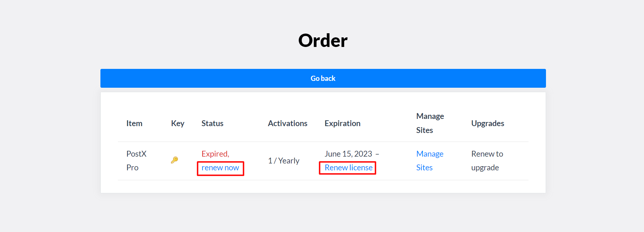Select the June 15, 2023 expiration date

point(348,154)
